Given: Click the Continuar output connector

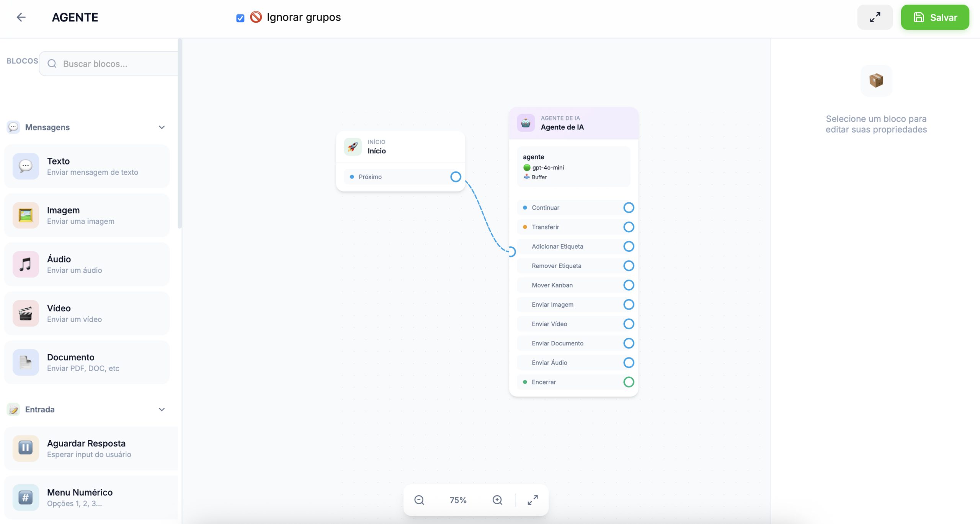Looking at the screenshot, I should tap(629, 208).
